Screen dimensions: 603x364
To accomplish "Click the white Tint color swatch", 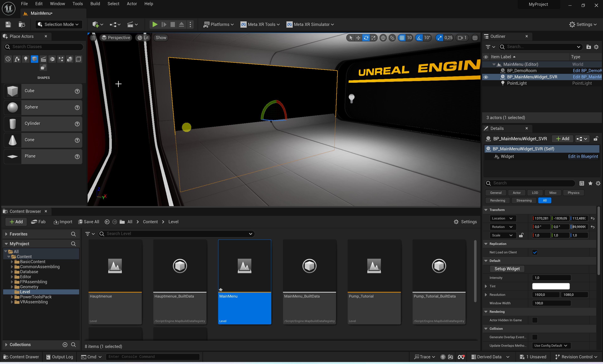I will (x=551, y=286).
